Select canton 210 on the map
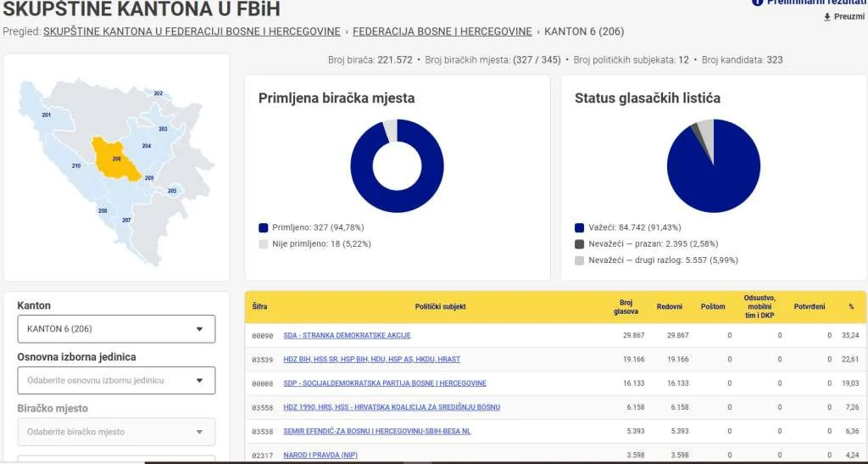This screenshot has height=464, width=868. click(x=76, y=165)
